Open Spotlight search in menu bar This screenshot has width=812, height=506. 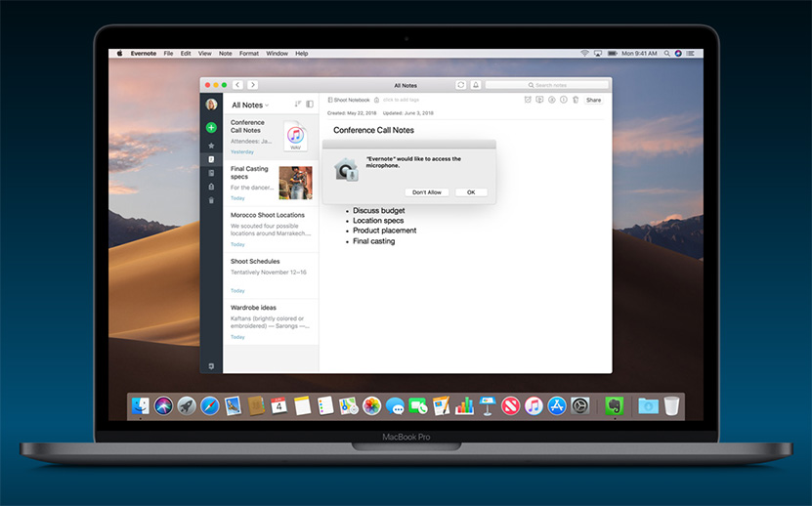(667, 54)
